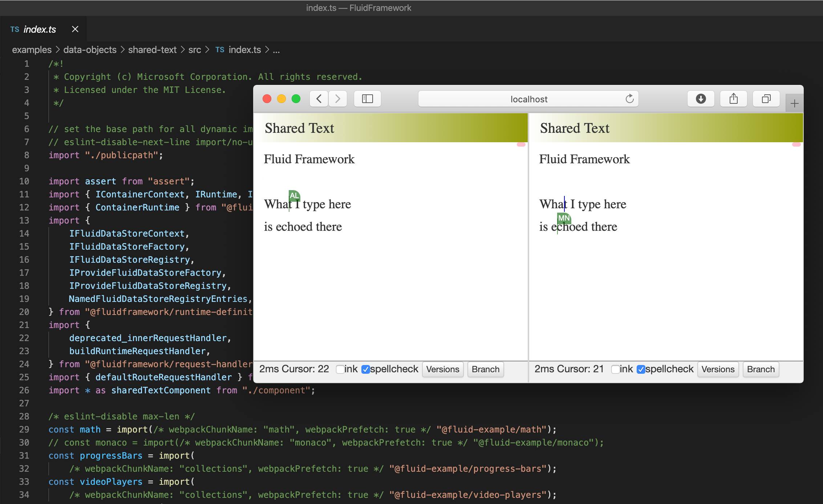The width and height of the screenshot is (823, 504).
Task: Click the back navigation arrow in browser
Action: 319,99
